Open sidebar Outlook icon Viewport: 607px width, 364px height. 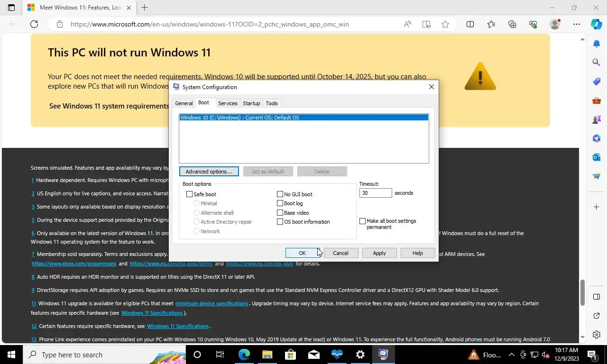[597, 157]
